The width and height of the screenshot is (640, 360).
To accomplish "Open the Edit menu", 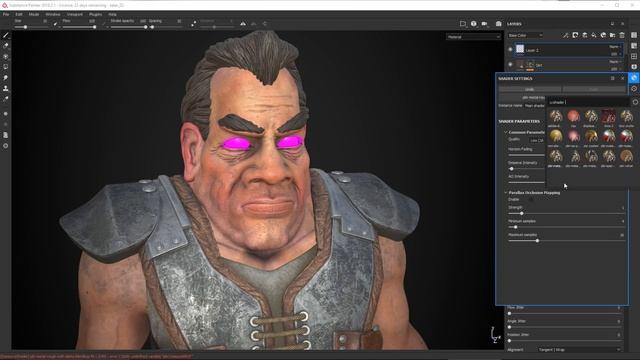I will [19, 14].
